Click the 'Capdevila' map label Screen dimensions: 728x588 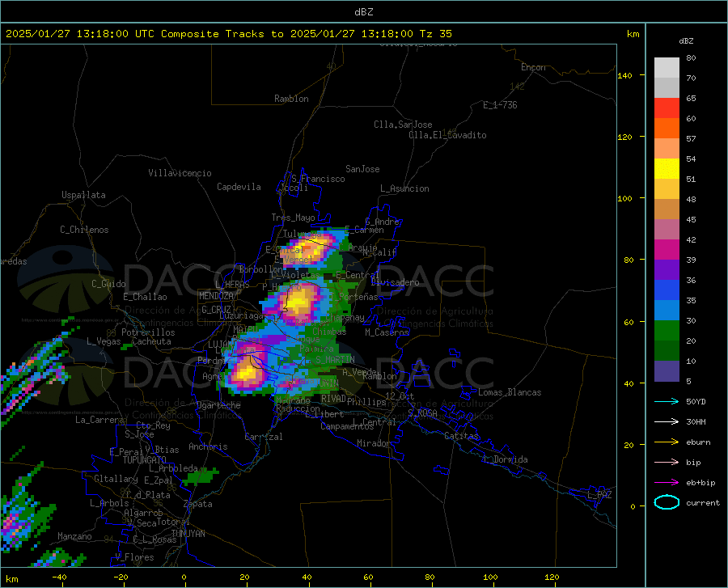click(x=239, y=187)
